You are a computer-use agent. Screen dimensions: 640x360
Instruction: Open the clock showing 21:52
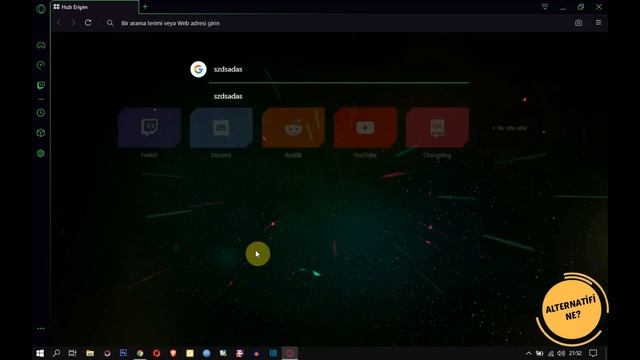coord(575,353)
